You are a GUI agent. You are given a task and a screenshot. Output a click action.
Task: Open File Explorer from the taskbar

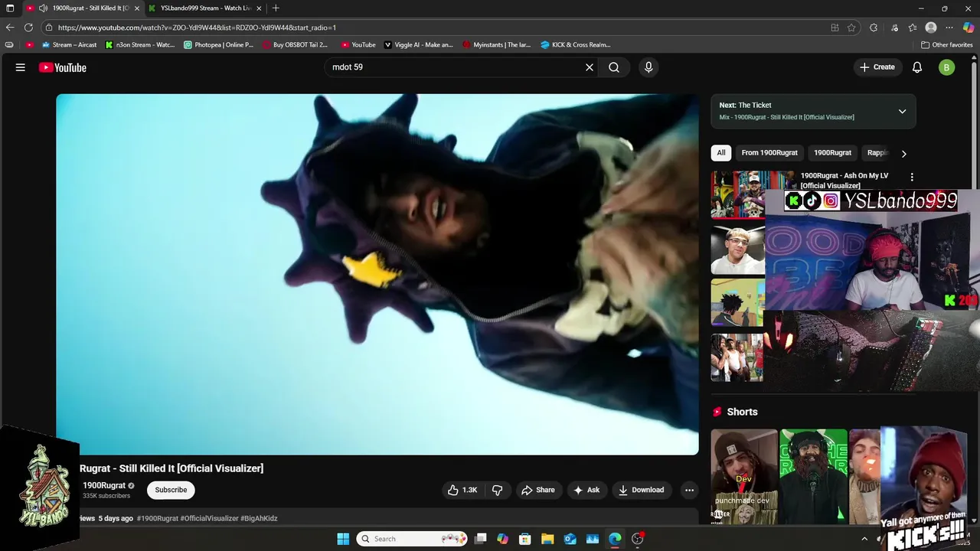tap(547, 539)
